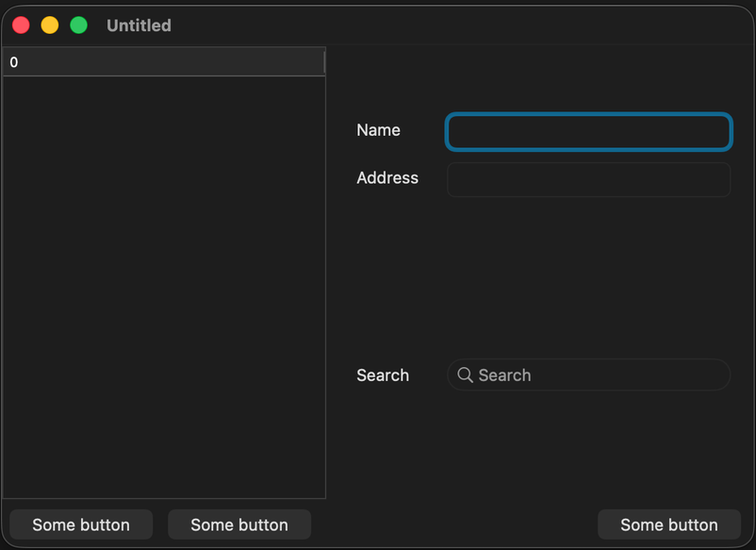Screen dimensions: 756x550
Task: Minimize the window using the yellow button
Action: pos(50,25)
